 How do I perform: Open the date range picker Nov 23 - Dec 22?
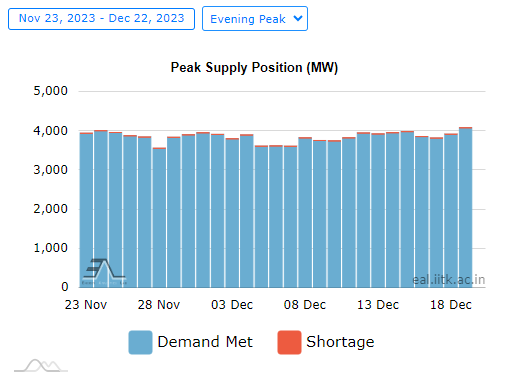coord(101,19)
